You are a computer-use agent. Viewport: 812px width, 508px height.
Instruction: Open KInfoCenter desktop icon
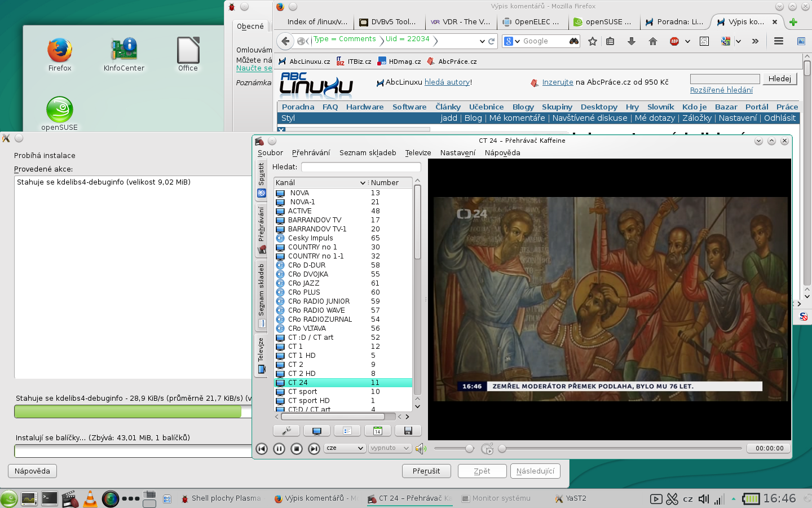pos(124,54)
